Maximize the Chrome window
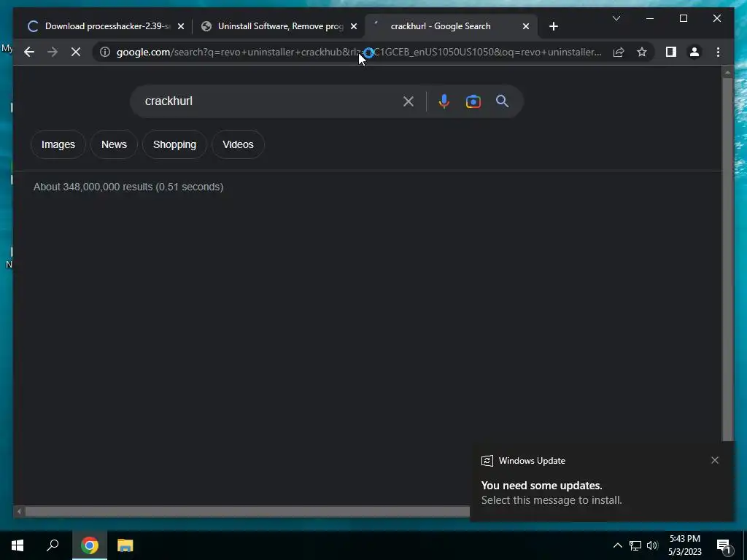The width and height of the screenshot is (747, 560). [x=683, y=18]
